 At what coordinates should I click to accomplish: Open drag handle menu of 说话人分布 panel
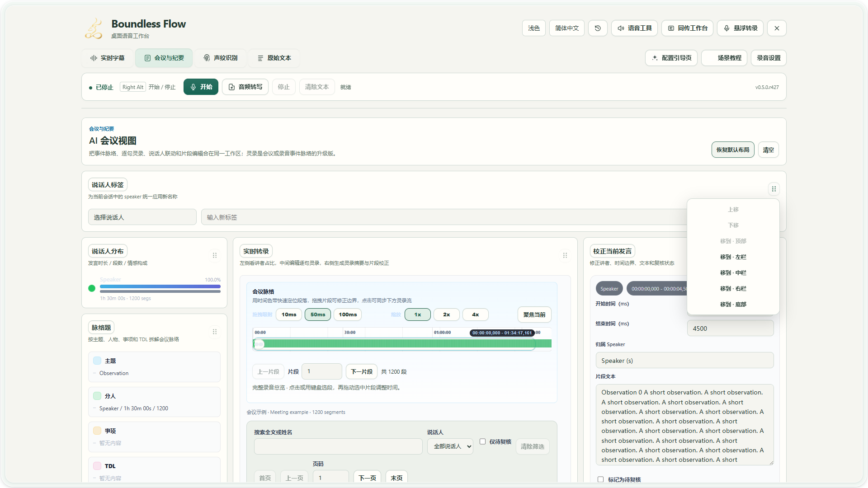215,255
